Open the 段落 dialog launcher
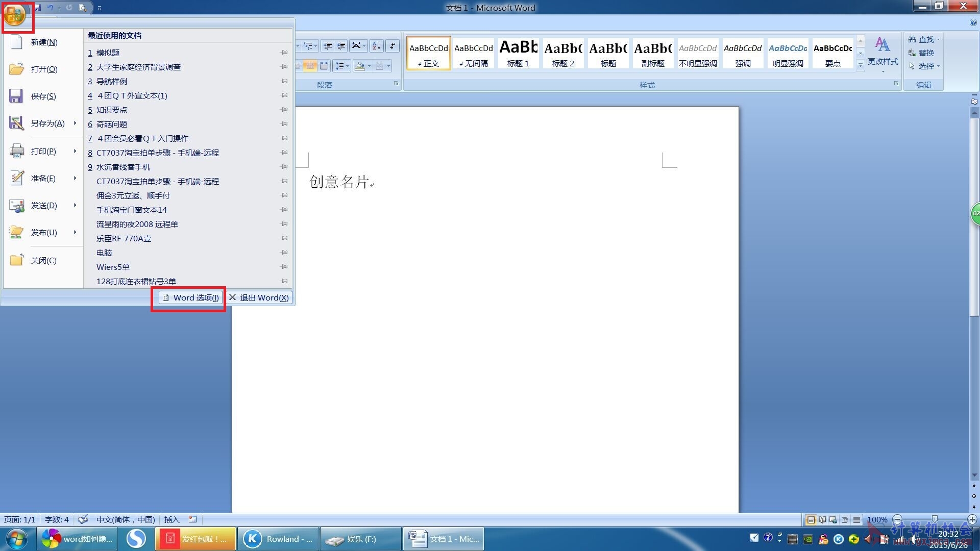 tap(396, 84)
